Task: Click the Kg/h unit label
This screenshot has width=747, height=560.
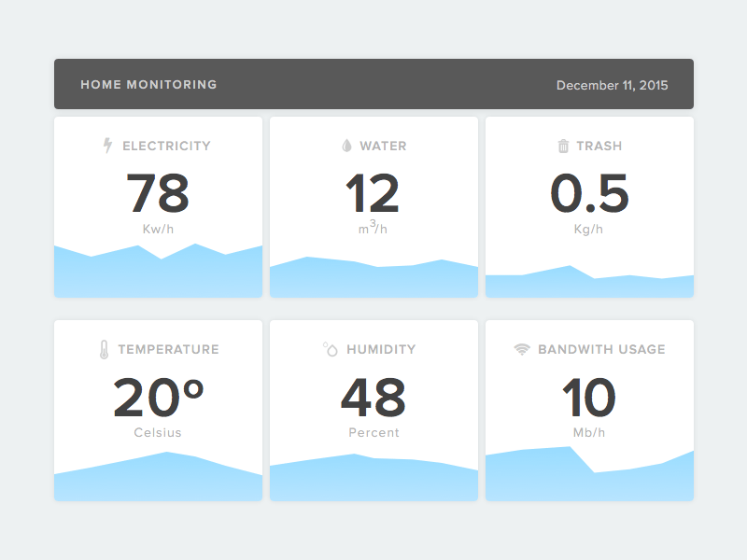Action: [588, 229]
